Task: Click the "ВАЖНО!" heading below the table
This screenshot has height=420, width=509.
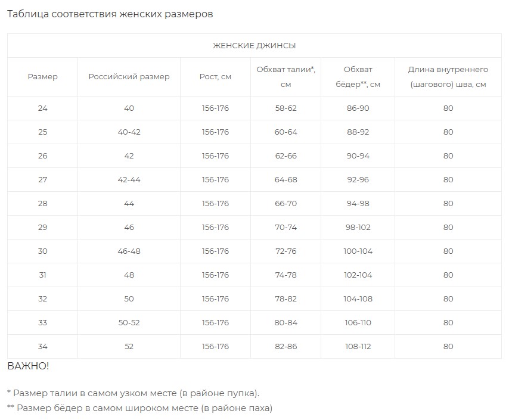Action: (x=28, y=366)
